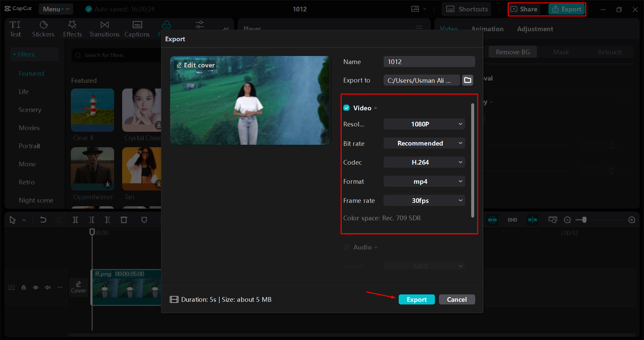Adjust the timeline zoom slider

tap(584, 220)
